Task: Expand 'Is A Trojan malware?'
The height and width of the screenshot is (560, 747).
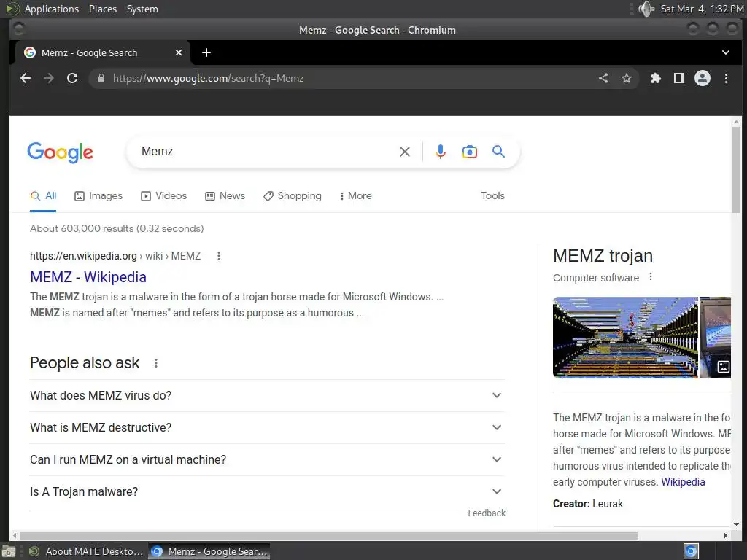Action: pos(267,491)
